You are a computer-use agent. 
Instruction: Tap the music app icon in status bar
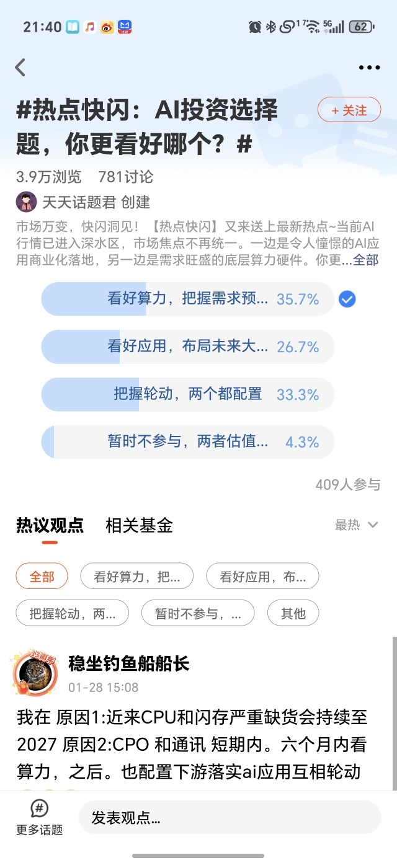(x=90, y=27)
